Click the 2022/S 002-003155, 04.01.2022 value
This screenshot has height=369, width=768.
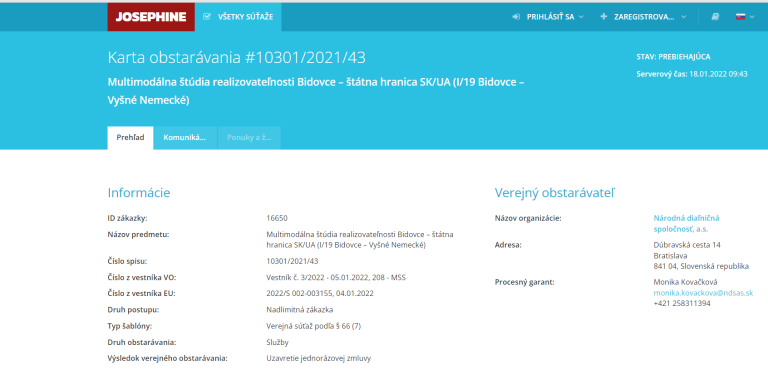coord(320,294)
